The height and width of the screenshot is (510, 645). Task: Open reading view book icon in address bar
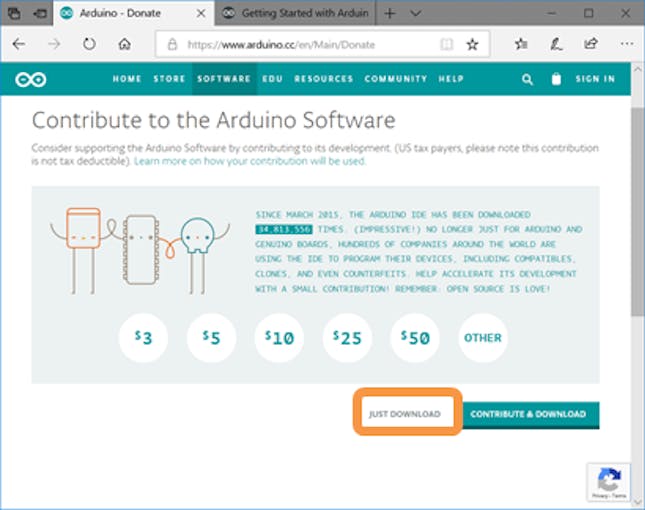tap(447, 44)
